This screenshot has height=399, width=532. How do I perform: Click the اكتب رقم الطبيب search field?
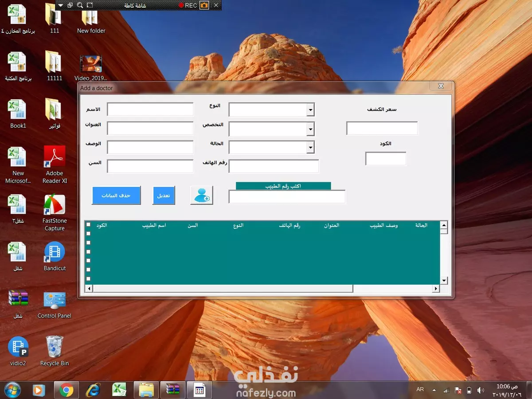pyautogui.click(x=287, y=197)
